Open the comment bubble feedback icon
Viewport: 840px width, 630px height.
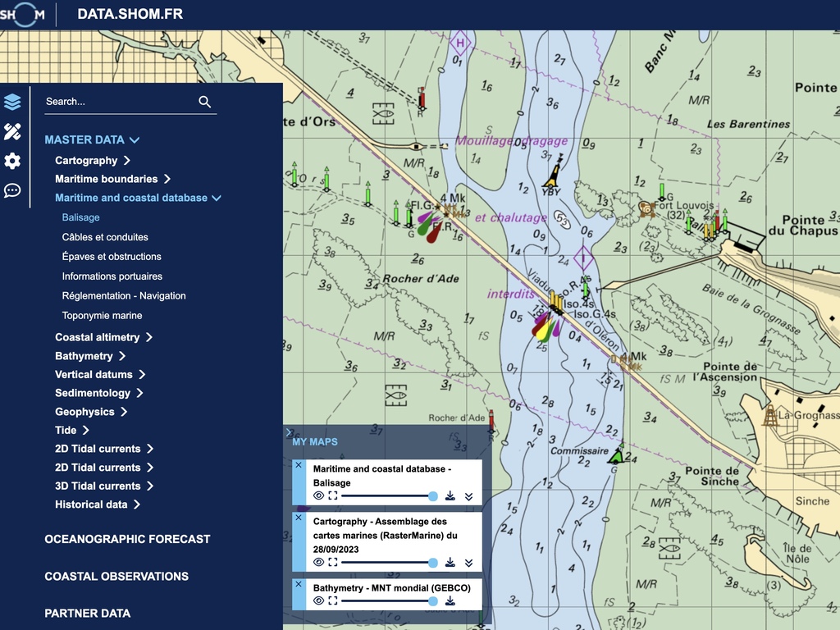(12, 190)
